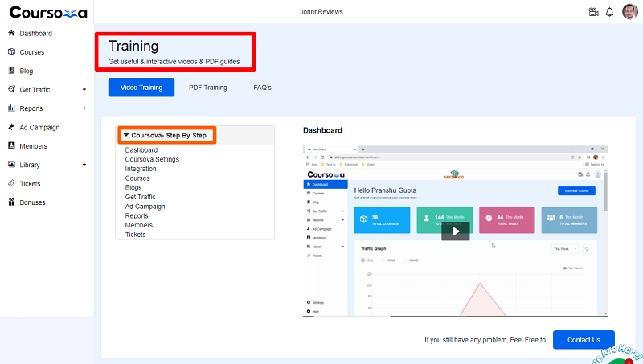Open notifications bell icon
This screenshot has height=364, width=643.
610,12
